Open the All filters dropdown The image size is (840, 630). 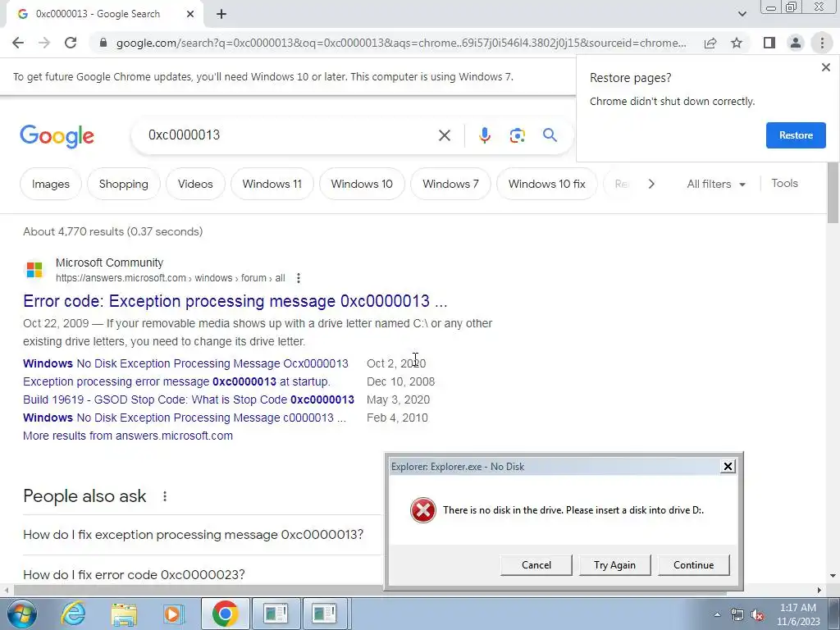click(x=715, y=184)
